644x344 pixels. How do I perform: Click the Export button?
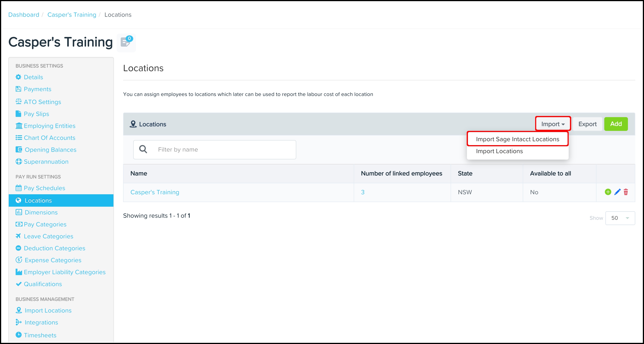point(587,124)
